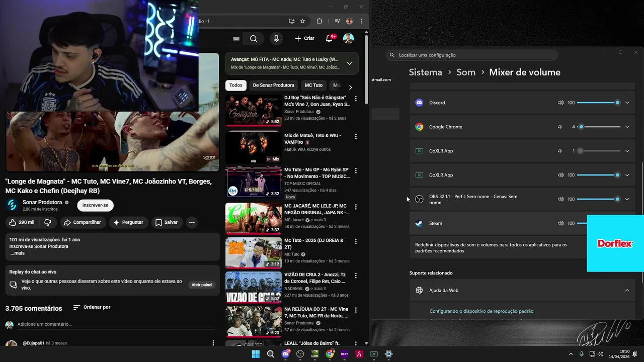
Task: Mute OBS 32.1.1 in the volume mixer
Action: 560,199
